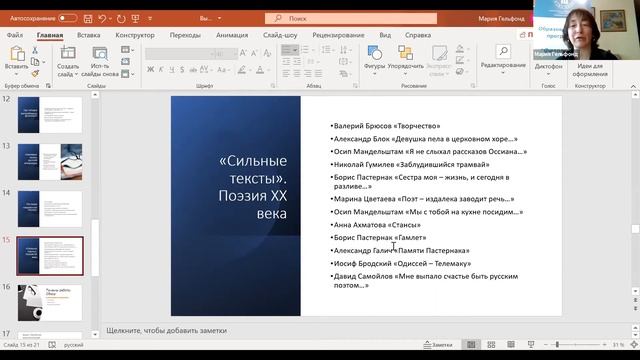The width and height of the screenshot is (640, 360).
Task: Open the Упорядочить arrange menu
Action: (405, 60)
